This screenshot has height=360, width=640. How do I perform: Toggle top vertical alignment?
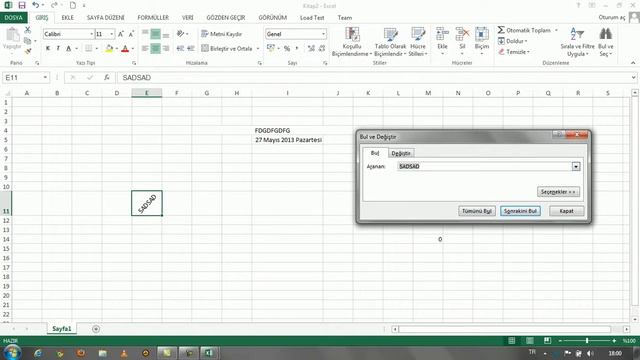pos(145,34)
